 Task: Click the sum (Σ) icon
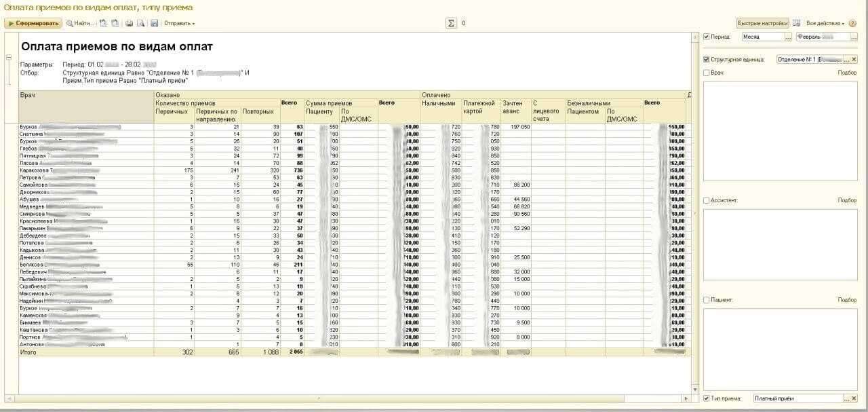tap(450, 23)
